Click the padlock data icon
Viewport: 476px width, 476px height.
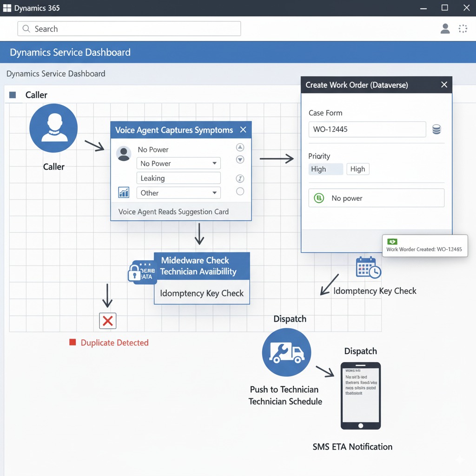(142, 272)
